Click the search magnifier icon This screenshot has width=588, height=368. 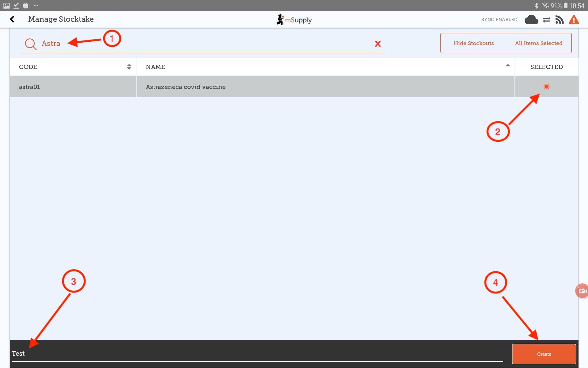[x=31, y=44]
